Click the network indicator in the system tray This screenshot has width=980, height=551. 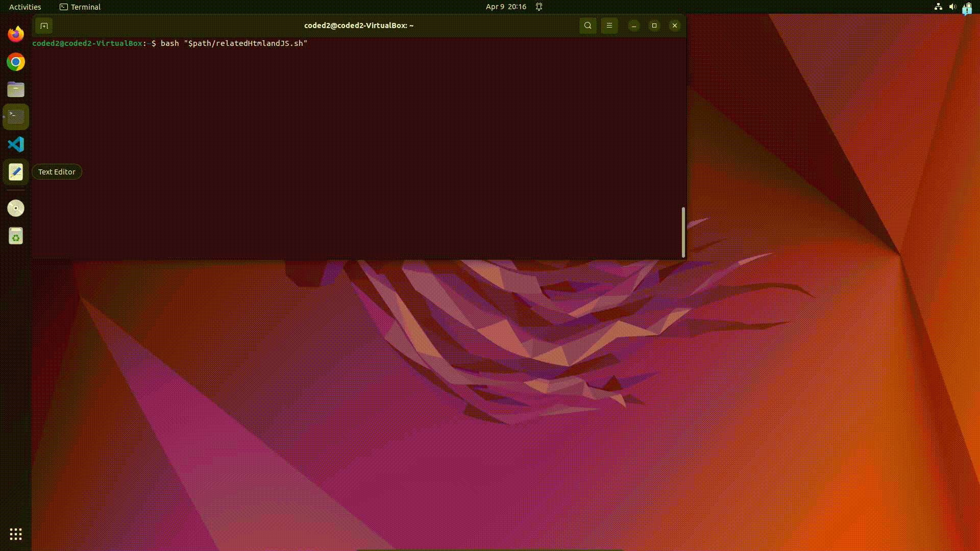click(938, 7)
